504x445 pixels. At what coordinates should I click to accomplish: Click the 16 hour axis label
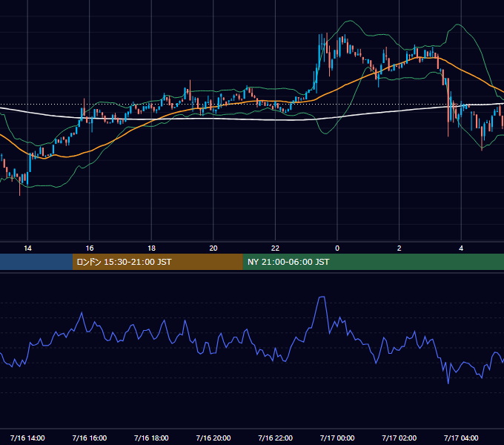tap(90, 248)
